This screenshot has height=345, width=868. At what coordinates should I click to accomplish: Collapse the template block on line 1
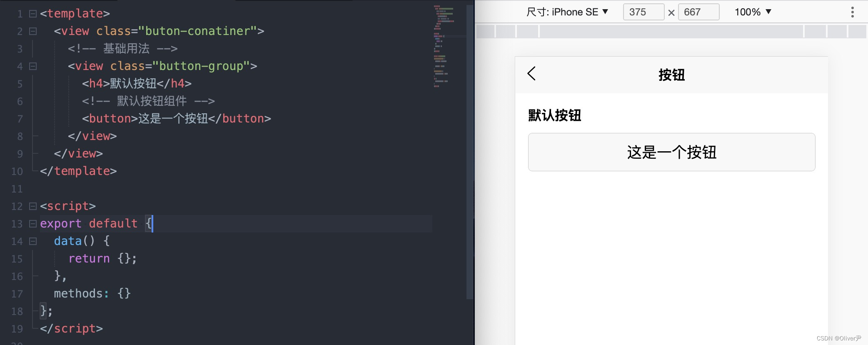point(33,14)
